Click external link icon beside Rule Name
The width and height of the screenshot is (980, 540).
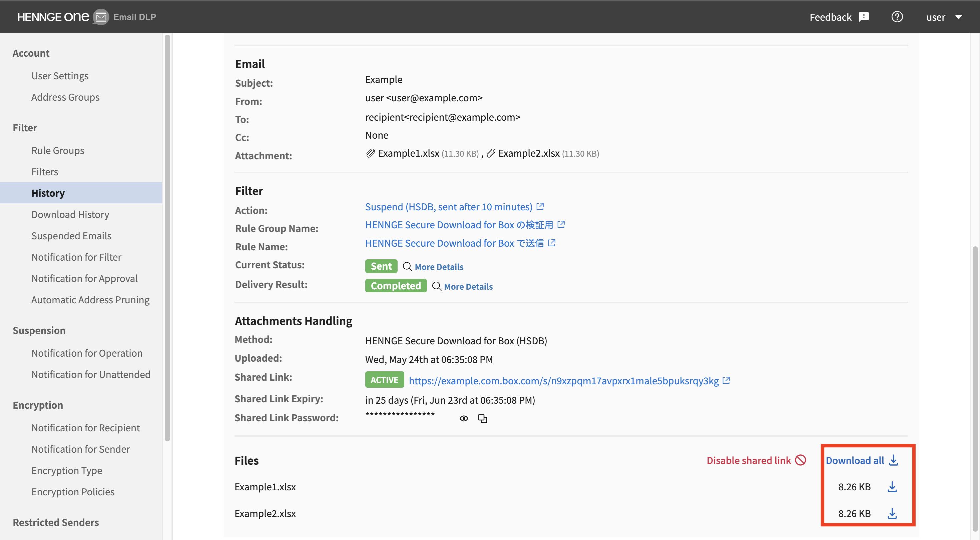[552, 243]
